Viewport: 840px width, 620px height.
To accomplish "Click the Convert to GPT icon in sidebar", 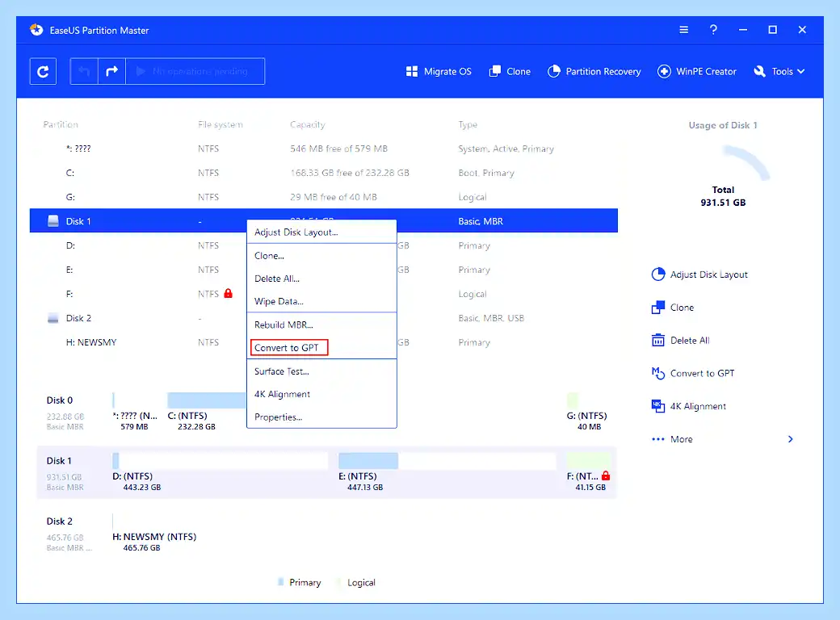I will tap(657, 373).
